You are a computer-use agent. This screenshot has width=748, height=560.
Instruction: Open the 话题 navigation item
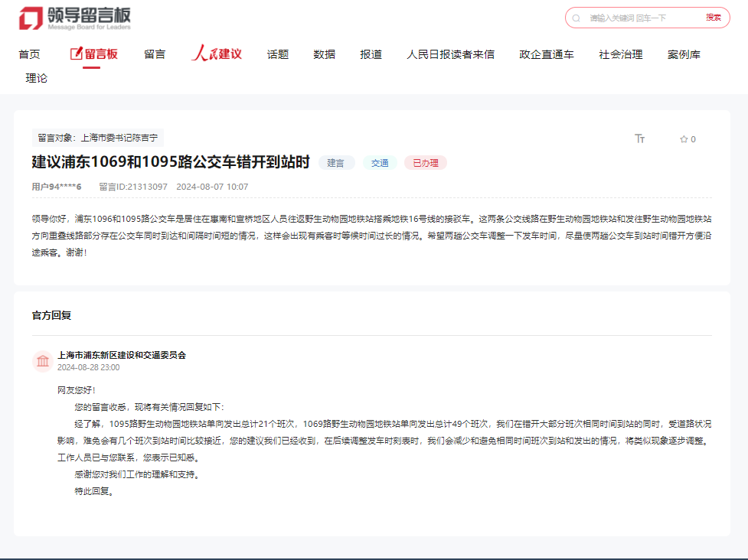(278, 54)
